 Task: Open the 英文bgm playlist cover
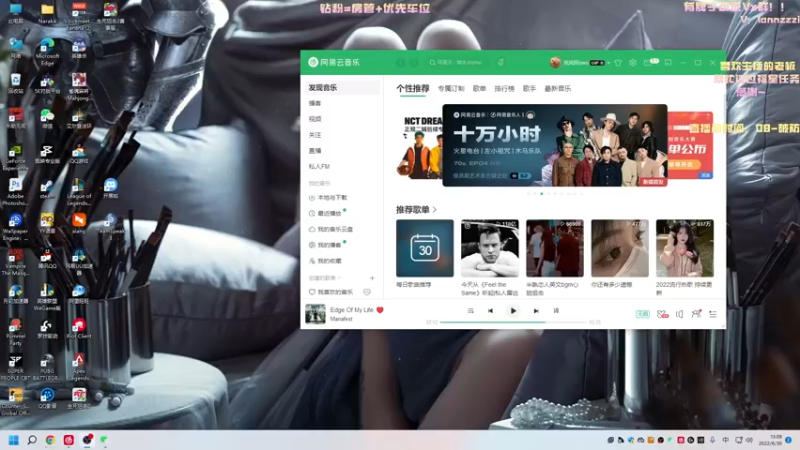[555, 248]
